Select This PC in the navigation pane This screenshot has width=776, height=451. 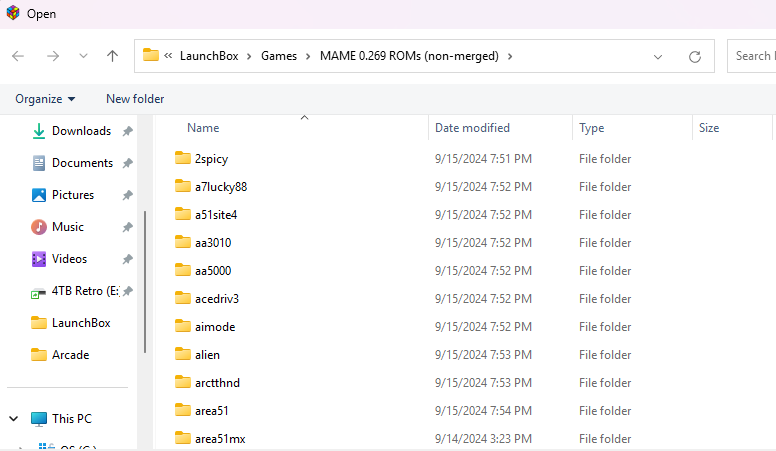(x=72, y=419)
